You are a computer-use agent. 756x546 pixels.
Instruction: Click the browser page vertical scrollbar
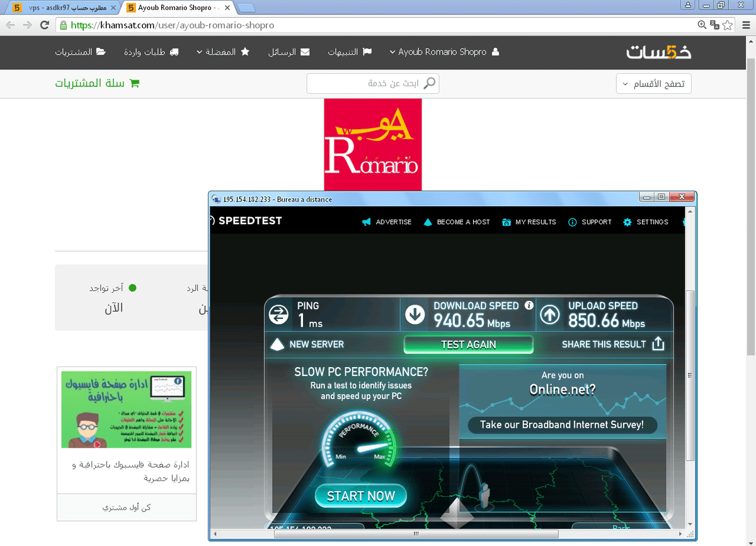pyautogui.click(x=750, y=208)
